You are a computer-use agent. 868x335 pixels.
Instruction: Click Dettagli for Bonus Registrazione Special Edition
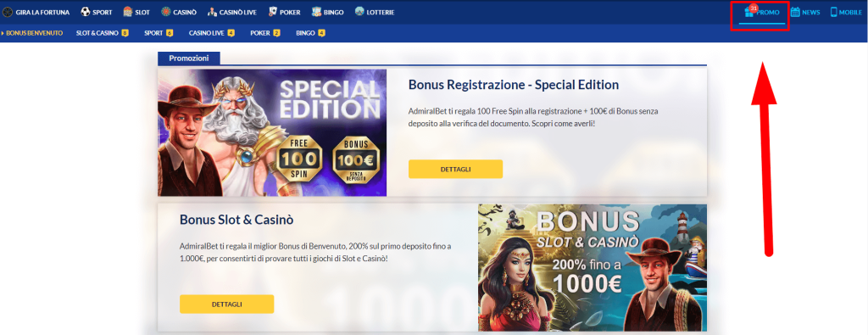[x=455, y=169]
